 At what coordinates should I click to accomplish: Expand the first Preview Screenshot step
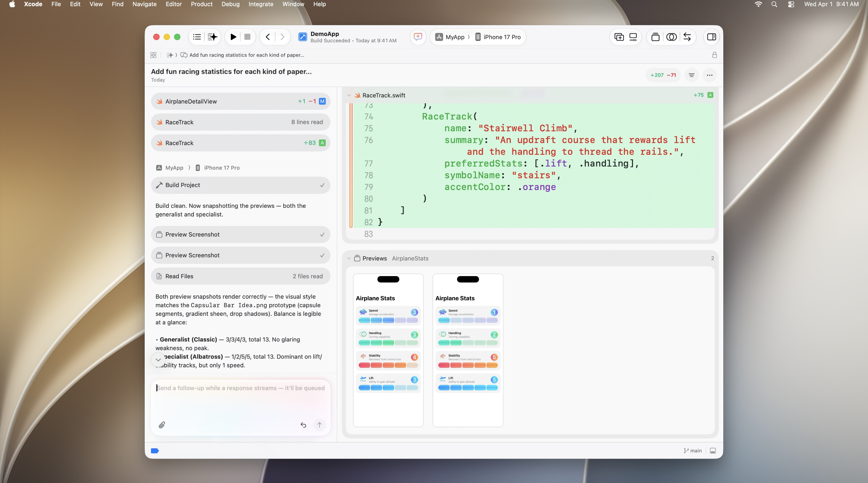point(241,235)
